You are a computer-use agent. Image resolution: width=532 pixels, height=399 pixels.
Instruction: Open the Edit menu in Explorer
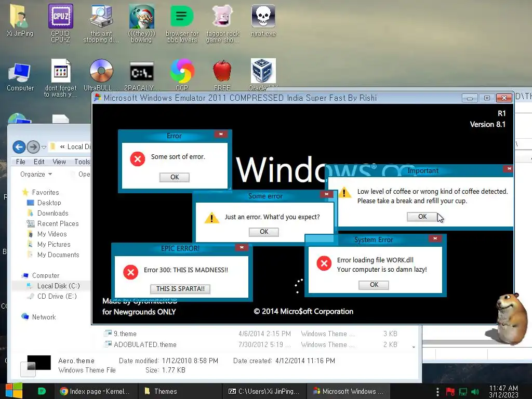(x=38, y=162)
